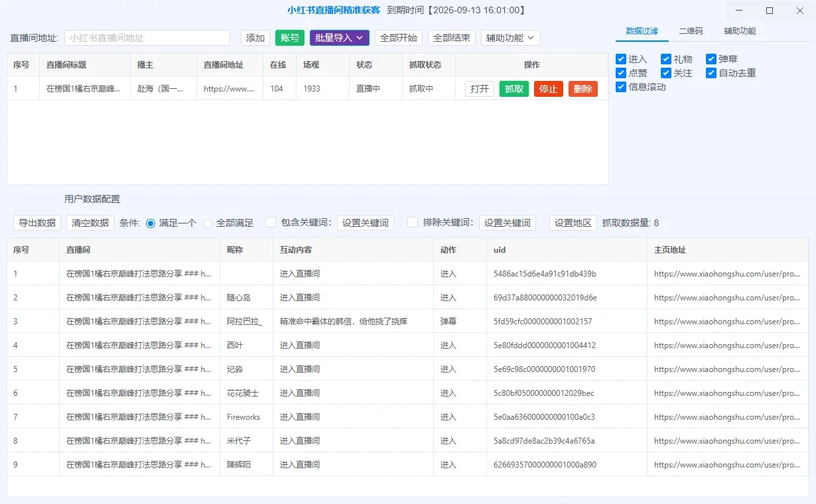The height and width of the screenshot is (504, 816).
Task: Toggle the 关注 checkbox
Action: [666, 73]
